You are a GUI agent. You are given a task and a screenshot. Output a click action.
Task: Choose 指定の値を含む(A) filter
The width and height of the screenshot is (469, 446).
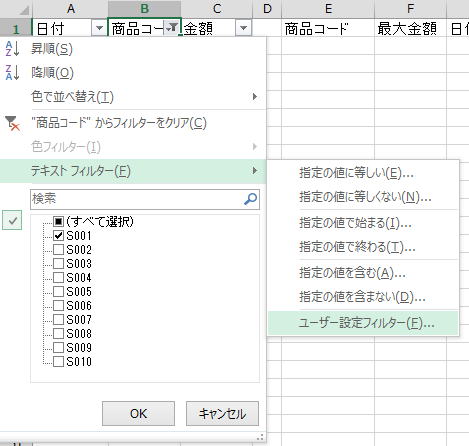(363, 273)
